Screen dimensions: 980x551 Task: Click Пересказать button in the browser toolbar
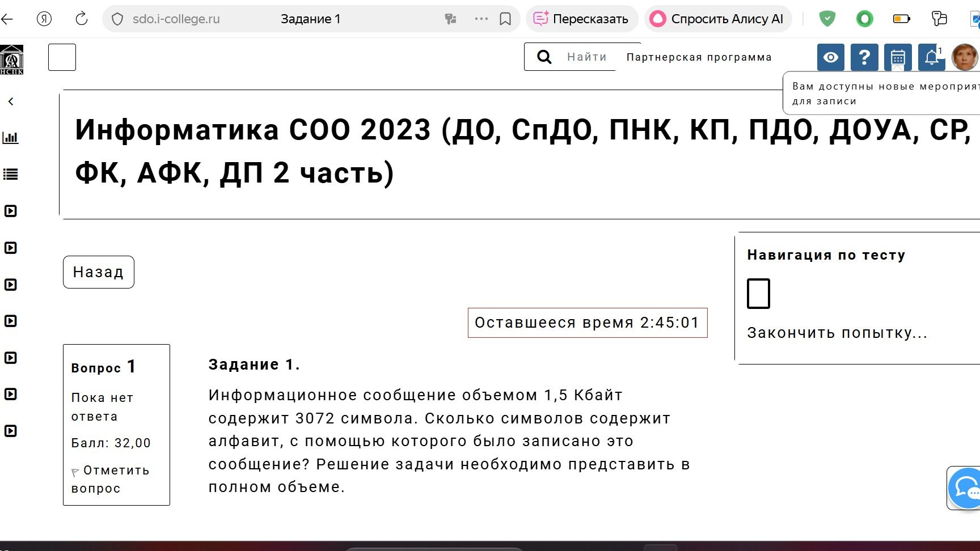tap(581, 19)
